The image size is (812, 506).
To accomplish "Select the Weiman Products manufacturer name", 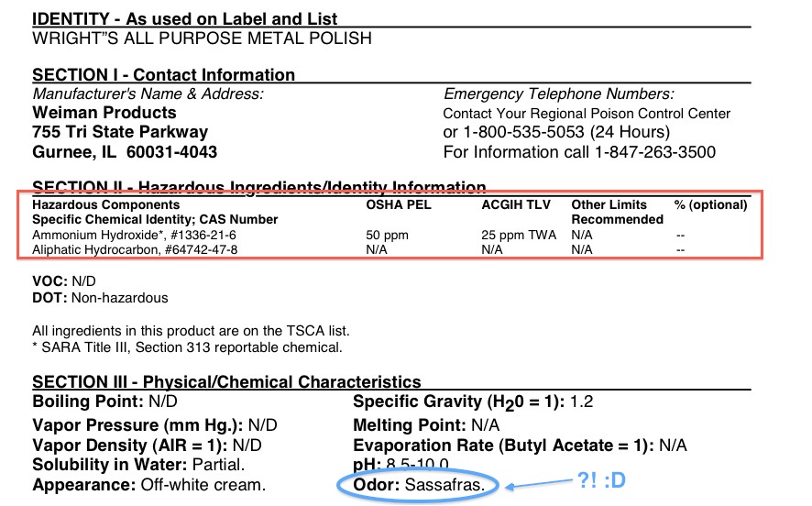I will coord(104,113).
